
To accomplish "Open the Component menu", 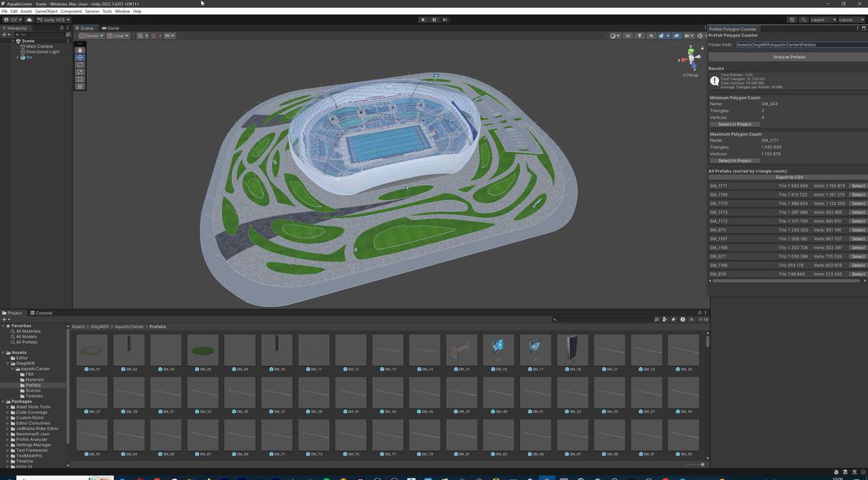I will point(71,12).
